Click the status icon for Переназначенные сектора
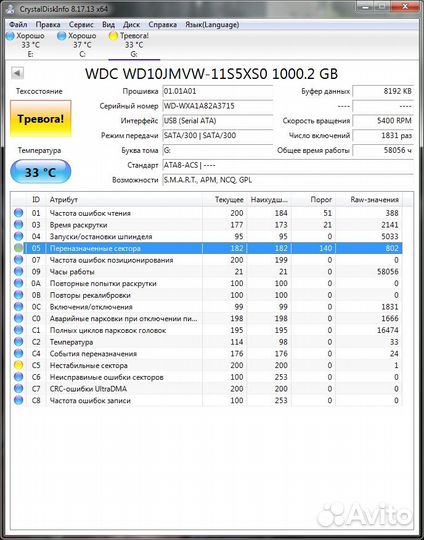Viewport: 424px width, 540px height. tap(19, 248)
